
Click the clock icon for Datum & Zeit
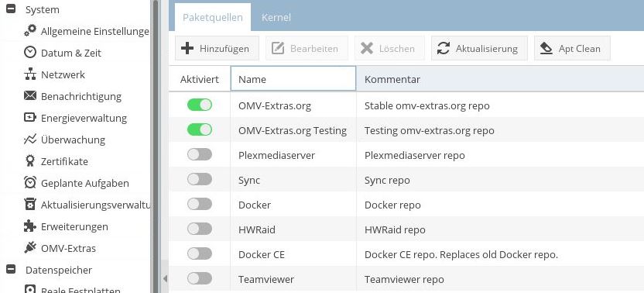pyautogui.click(x=30, y=53)
